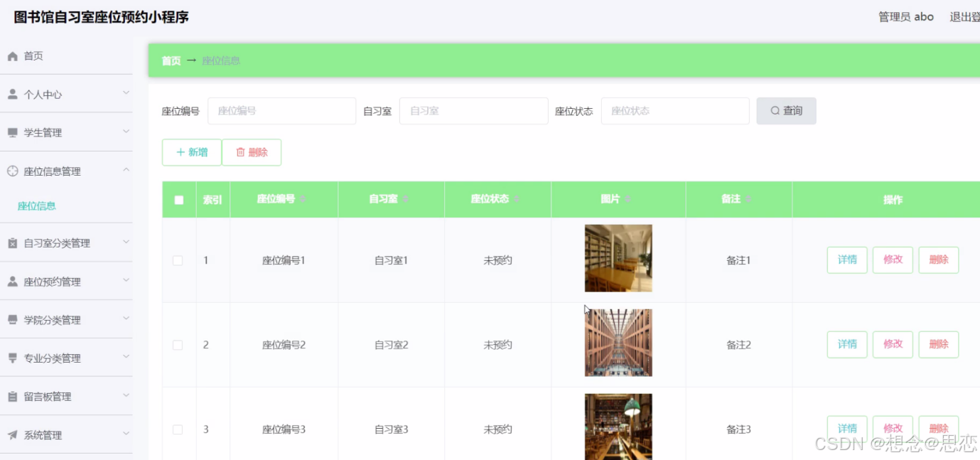Click the 自习室1 table cell
This screenshot has height=460, width=980.
click(x=392, y=261)
